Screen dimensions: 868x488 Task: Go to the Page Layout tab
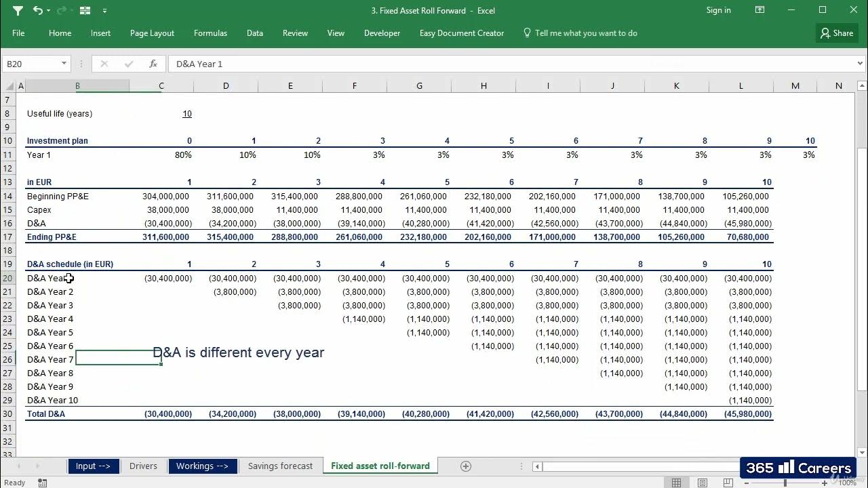click(x=152, y=33)
